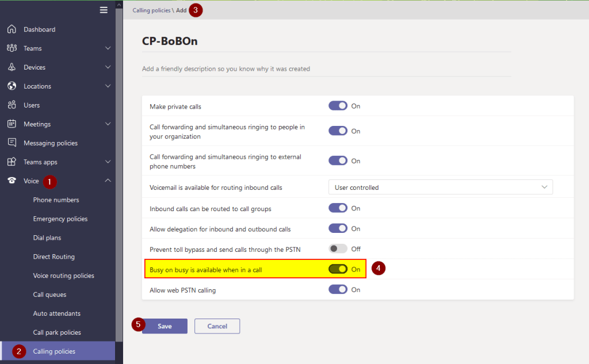Screen dimensions: 589x364
Task: Enable Prevent toll bypass toggle
Action: click(338, 249)
